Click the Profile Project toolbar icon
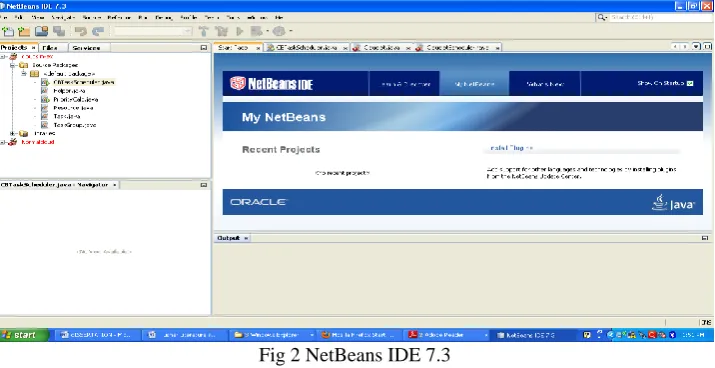Image resolution: width=715 pixels, height=368 pixels. pos(279,31)
